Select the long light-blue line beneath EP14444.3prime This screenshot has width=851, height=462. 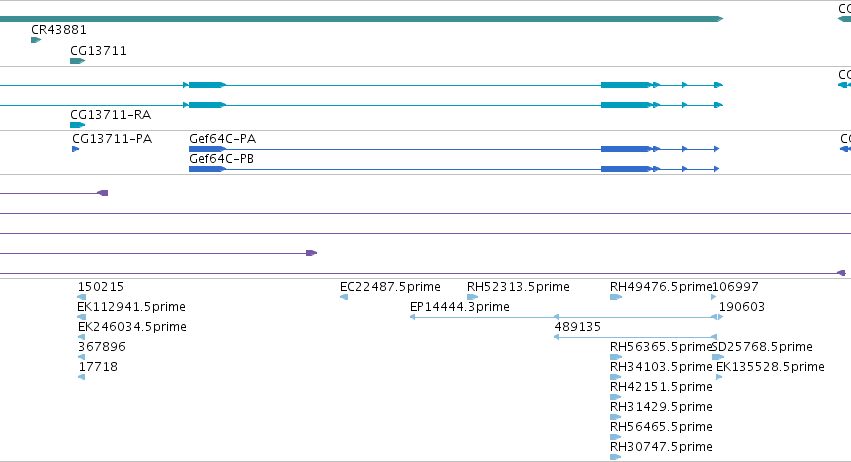[x=565, y=317]
